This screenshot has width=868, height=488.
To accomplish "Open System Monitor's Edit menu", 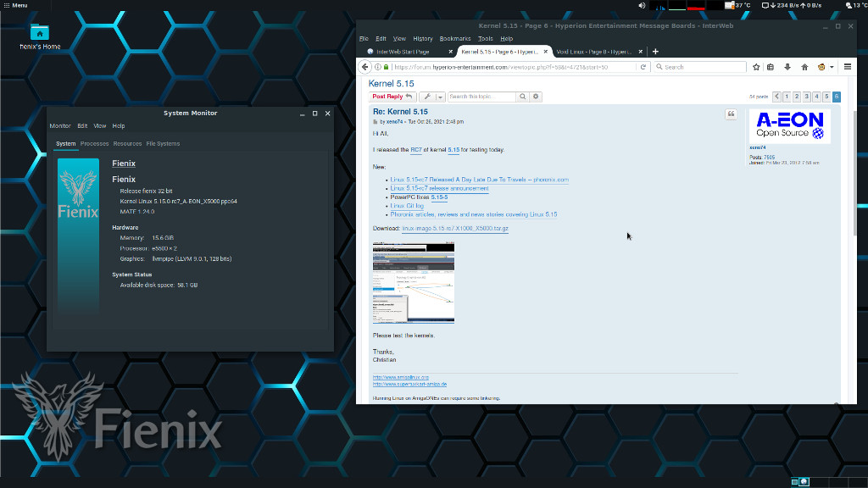I will tap(82, 125).
